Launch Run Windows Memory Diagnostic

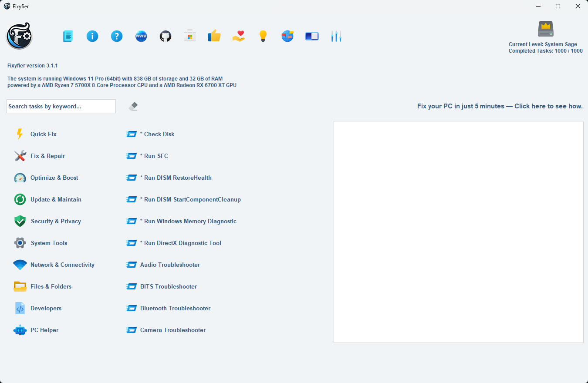(182, 221)
